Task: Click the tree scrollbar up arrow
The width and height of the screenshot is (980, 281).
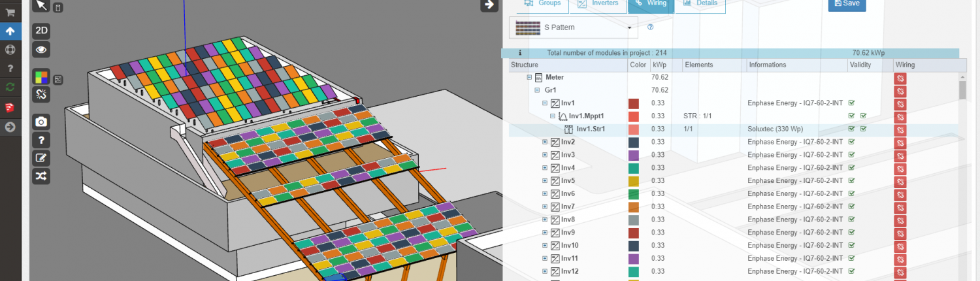Action: point(962,76)
